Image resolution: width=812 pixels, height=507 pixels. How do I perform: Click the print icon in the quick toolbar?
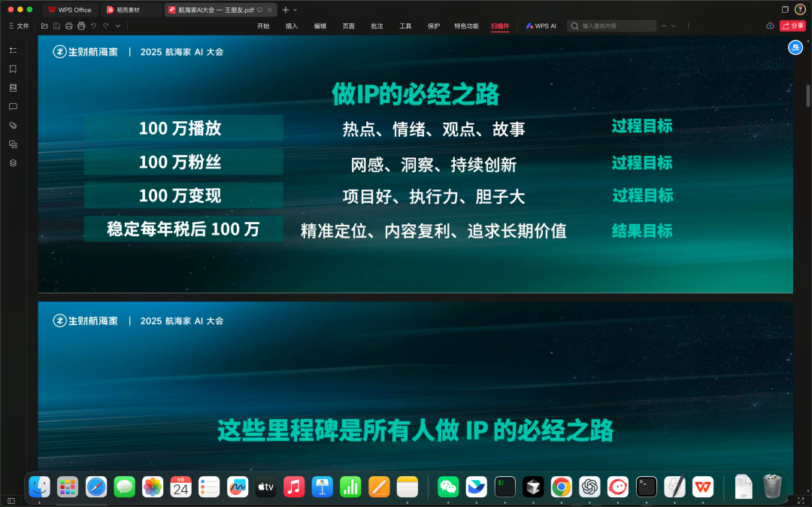pos(69,26)
